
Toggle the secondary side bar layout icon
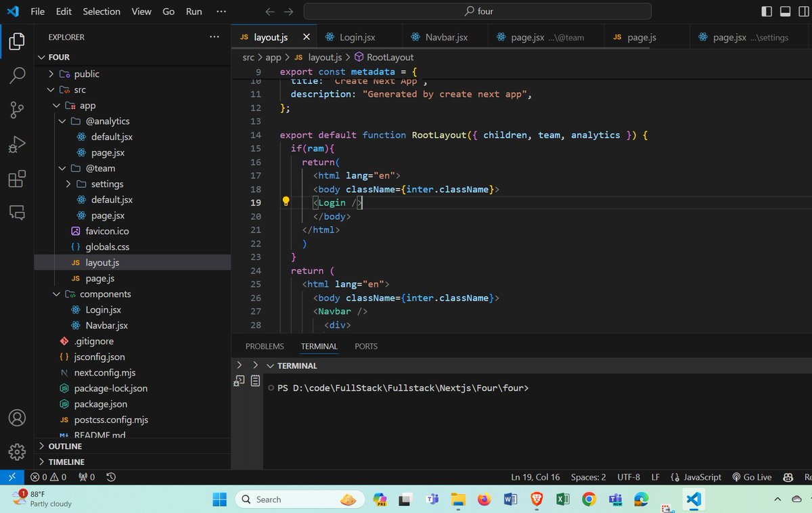[x=805, y=12]
